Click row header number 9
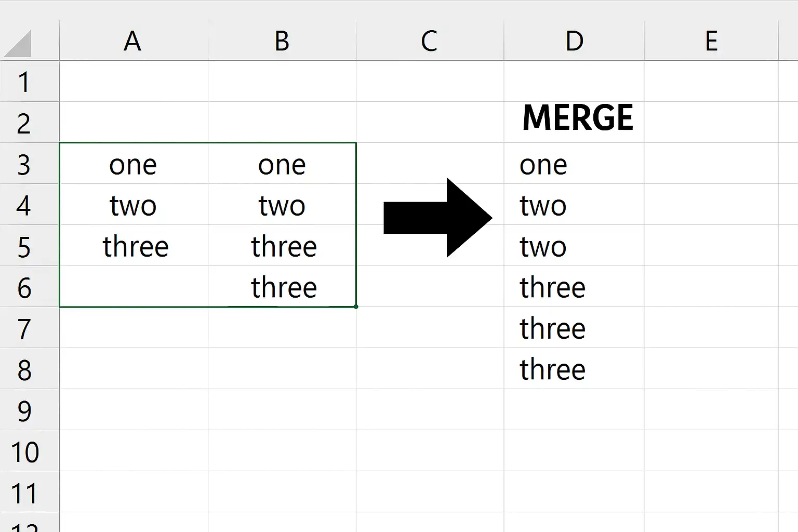The width and height of the screenshot is (798, 532). tap(24, 410)
